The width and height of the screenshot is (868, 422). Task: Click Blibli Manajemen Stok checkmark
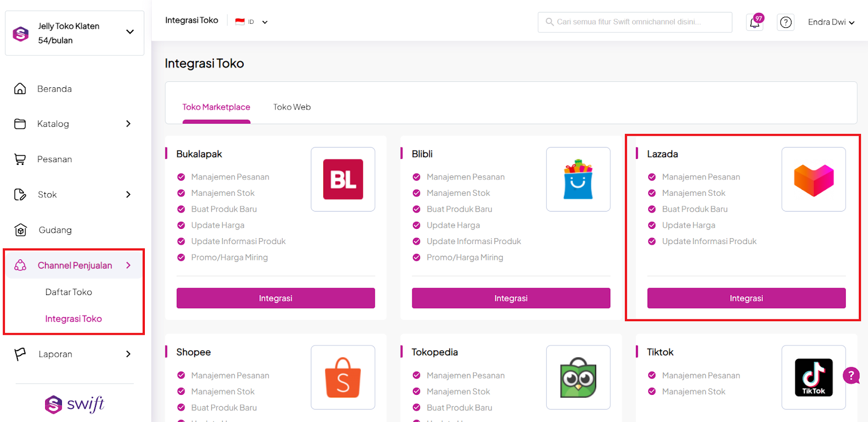tap(417, 193)
